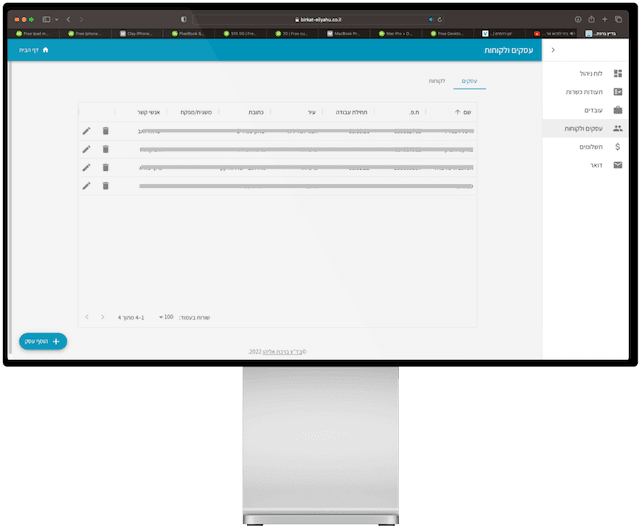Screen dimensions: 640x530
Task: Open a new Safari tab
Action: (x=605, y=19)
